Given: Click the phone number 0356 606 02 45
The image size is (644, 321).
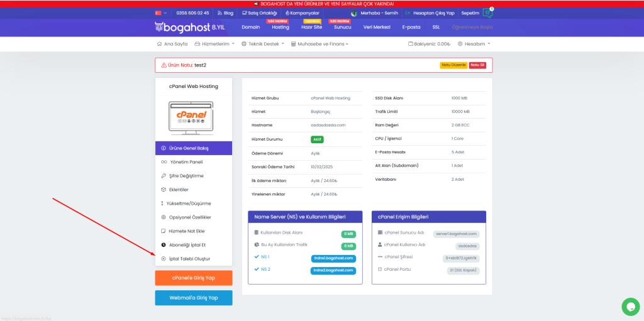Looking at the screenshot, I should (x=192, y=13).
